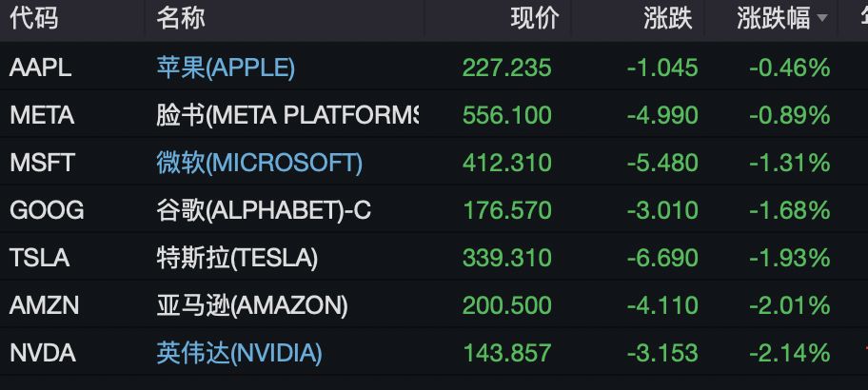This screenshot has width=868, height=390.
Task: Select the NVDA ticker code
Action: (42, 354)
